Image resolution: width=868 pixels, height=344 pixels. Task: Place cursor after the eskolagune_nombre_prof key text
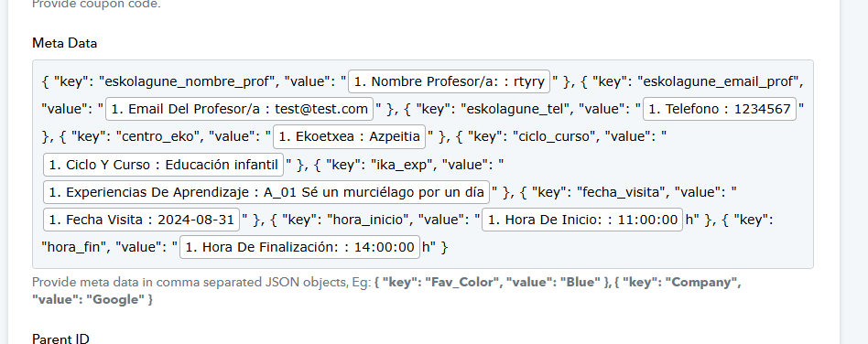coord(277,81)
